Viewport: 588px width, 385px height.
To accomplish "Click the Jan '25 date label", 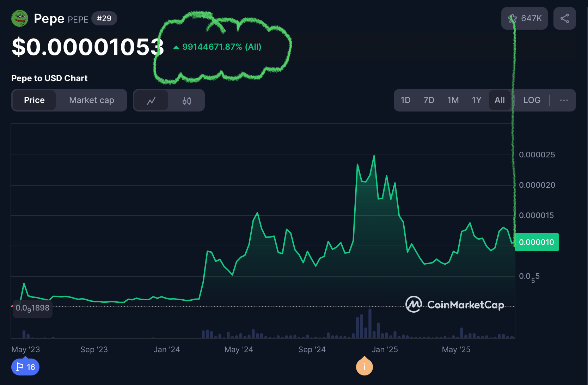I will [385, 349].
